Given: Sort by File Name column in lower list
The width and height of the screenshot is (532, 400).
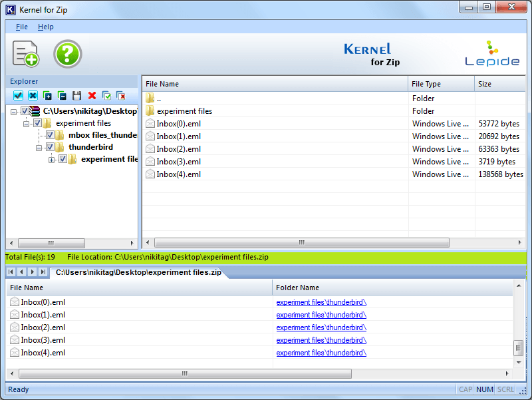Looking at the screenshot, I should (x=140, y=288).
